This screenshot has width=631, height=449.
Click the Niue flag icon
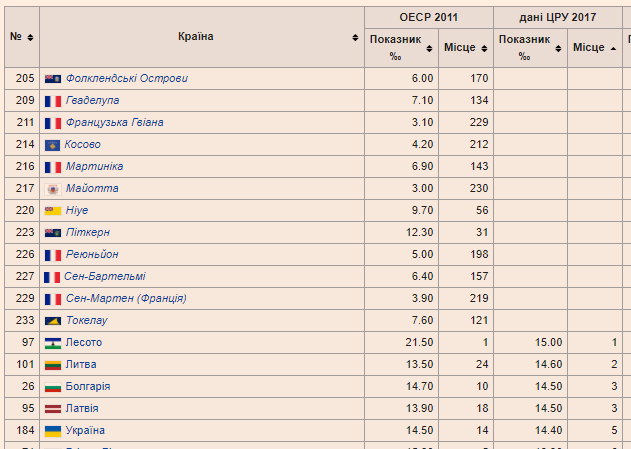53,211
